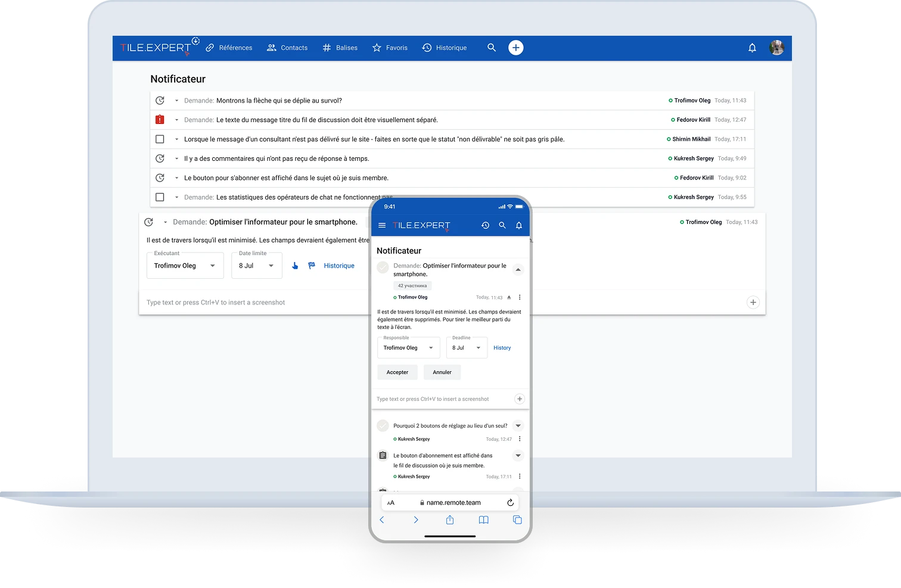Toggle the check circle for 'Optimiser l'informateur' on phone
Viewport: 901px width, 588px height.
pos(383,267)
